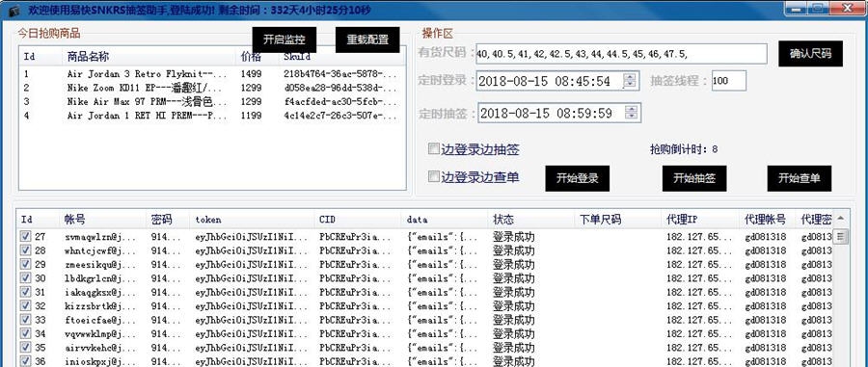Click account ftoeicfae@j... in row 33
This screenshot has height=367, width=868.
point(99,320)
